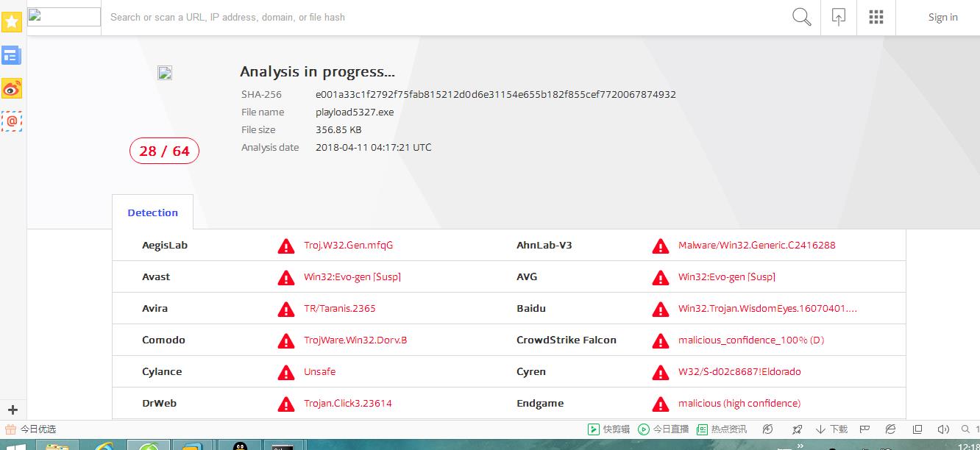This screenshot has width=980, height=450.
Task: Click Avast's Win32:Evo-gen [Susp] result
Action: (352, 276)
